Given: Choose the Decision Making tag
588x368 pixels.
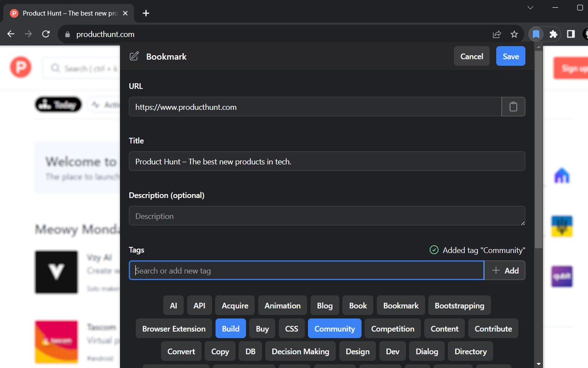Looking at the screenshot, I should click(300, 351).
